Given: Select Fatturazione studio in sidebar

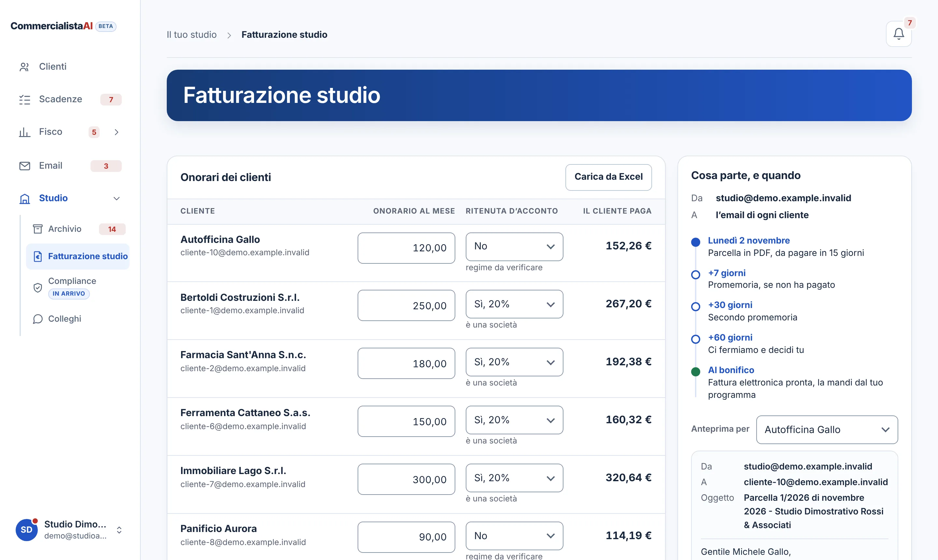Looking at the screenshot, I should (78, 257).
